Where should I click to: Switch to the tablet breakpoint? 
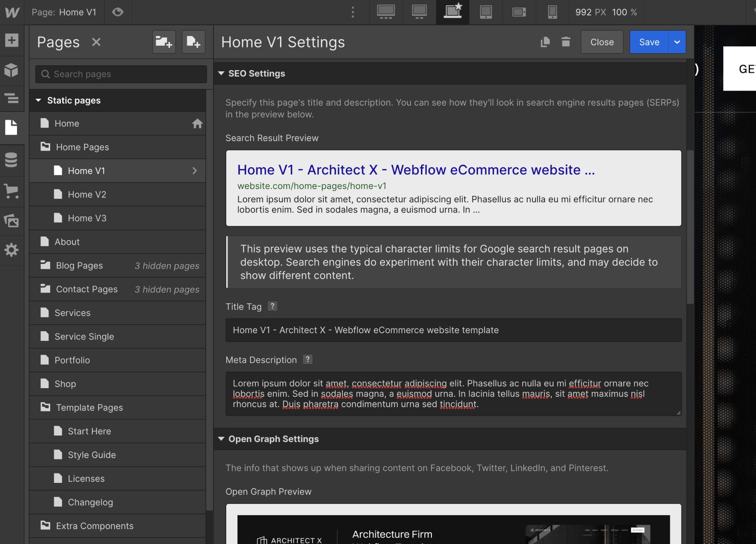coord(485,12)
